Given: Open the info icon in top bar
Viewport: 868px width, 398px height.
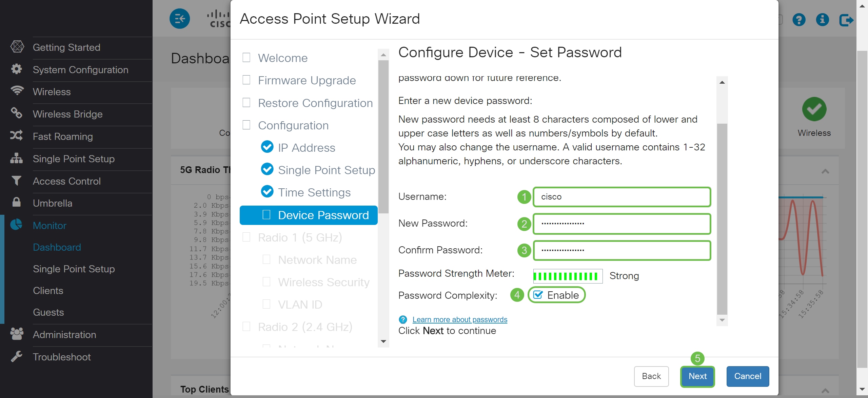Looking at the screenshot, I should coord(822,20).
